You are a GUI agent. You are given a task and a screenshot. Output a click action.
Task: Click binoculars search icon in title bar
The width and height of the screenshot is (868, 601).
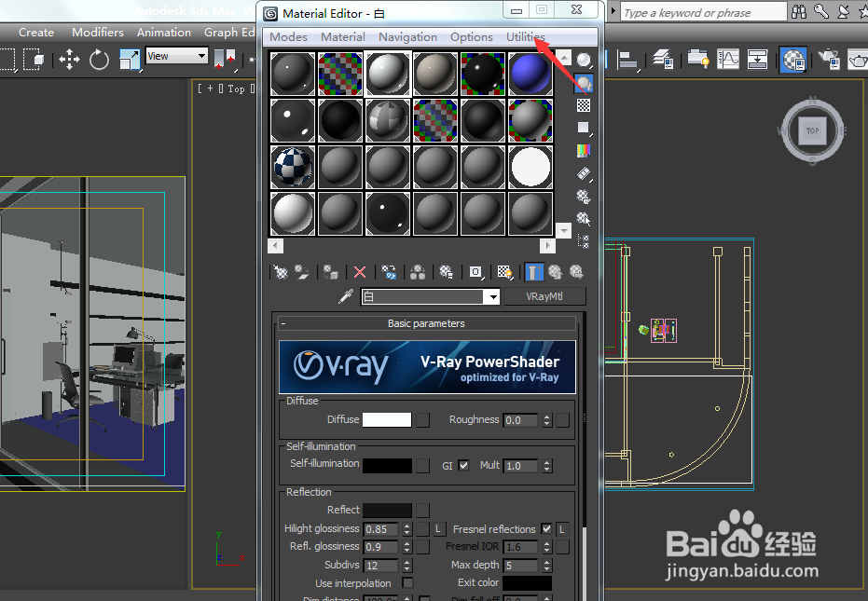click(x=799, y=11)
